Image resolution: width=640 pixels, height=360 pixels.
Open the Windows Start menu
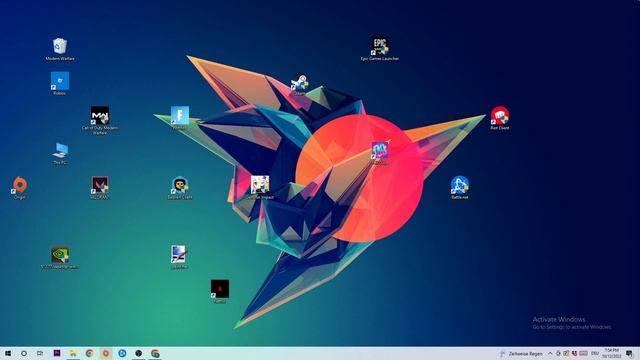click(x=8, y=353)
